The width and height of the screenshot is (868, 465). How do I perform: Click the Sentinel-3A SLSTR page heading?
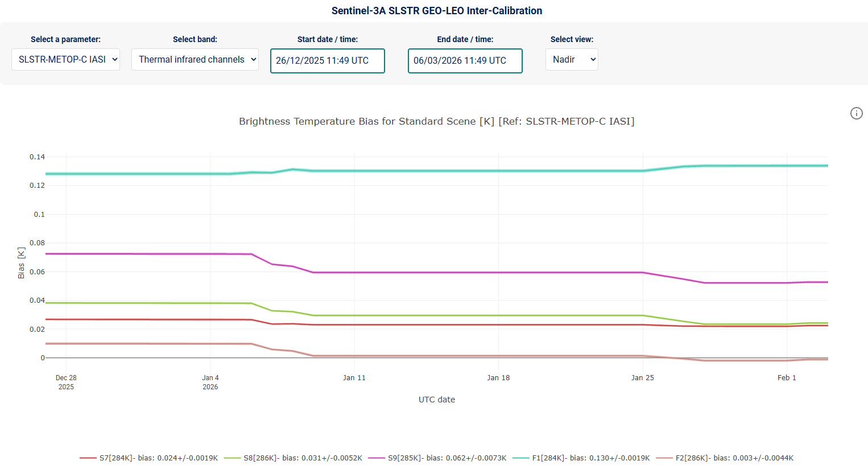[437, 11]
